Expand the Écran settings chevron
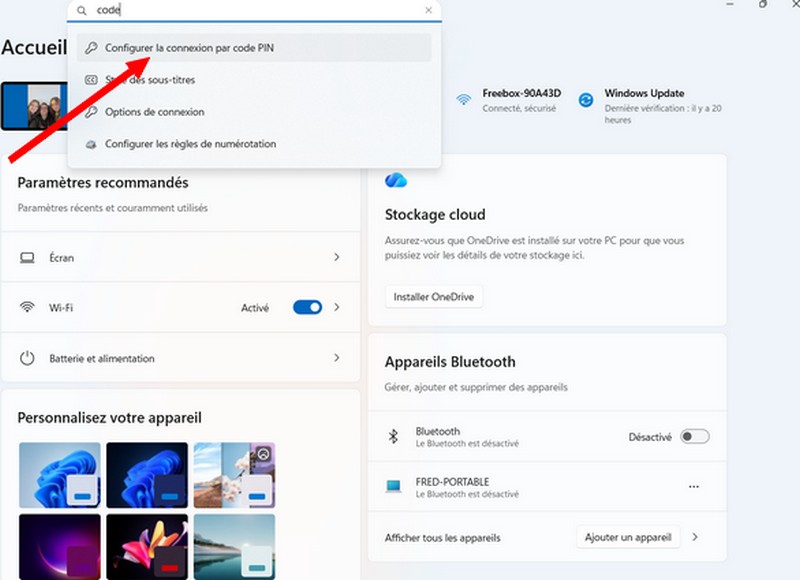The image size is (800, 580). click(336, 258)
